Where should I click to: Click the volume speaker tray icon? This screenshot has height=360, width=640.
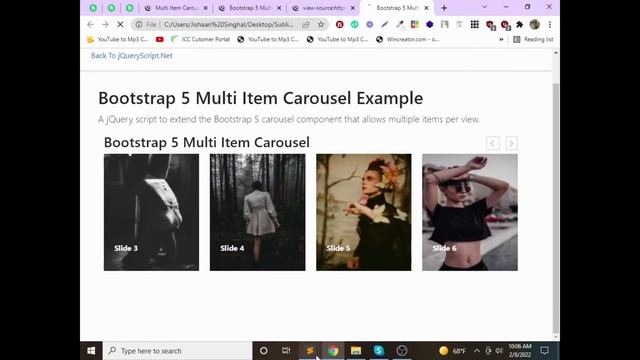click(x=498, y=351)
